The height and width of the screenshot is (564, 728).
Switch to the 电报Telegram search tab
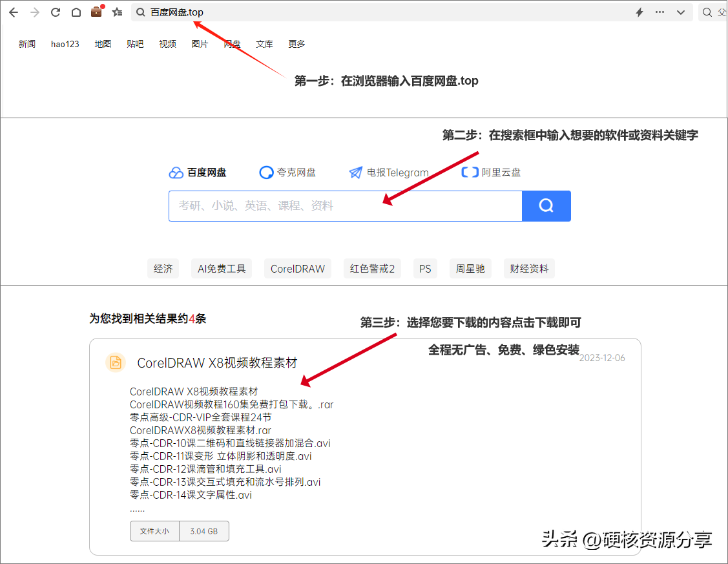pos(389,172)
